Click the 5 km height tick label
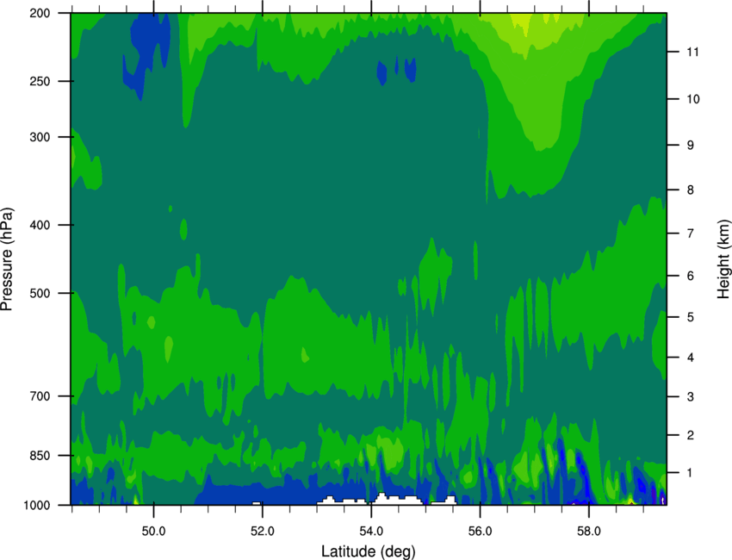The image size is (732, 560). coord(690,317)
